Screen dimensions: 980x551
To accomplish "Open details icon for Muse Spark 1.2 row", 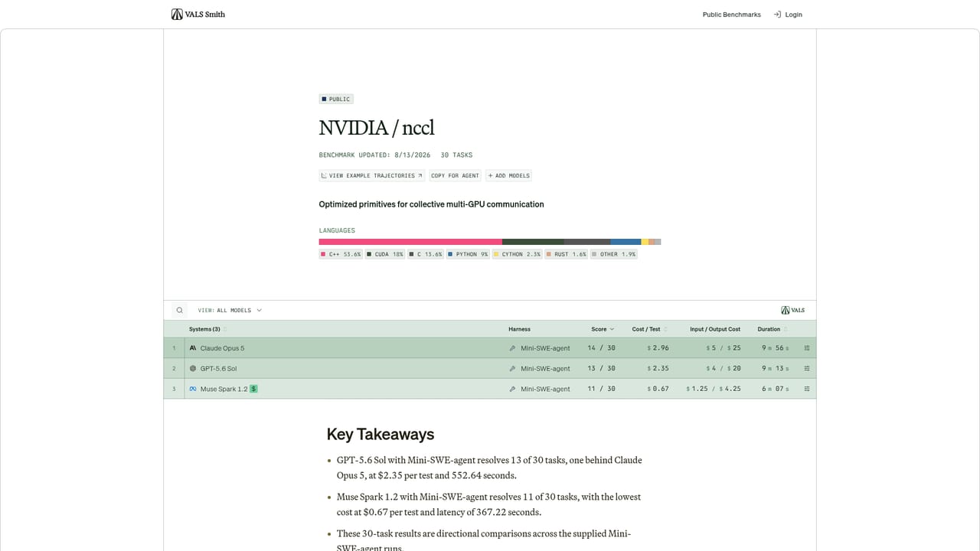I will point(807,389).
